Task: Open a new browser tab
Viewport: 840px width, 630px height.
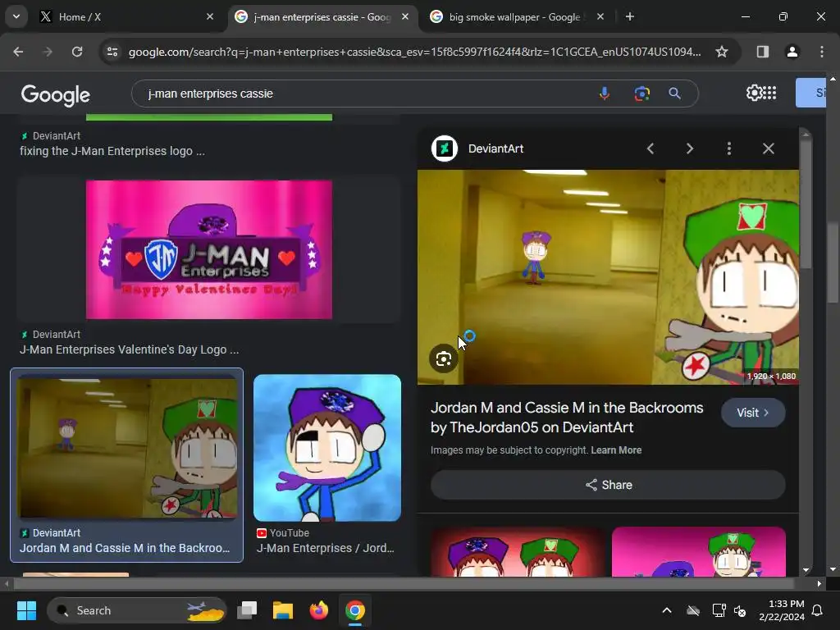Action: coord(630,17)
